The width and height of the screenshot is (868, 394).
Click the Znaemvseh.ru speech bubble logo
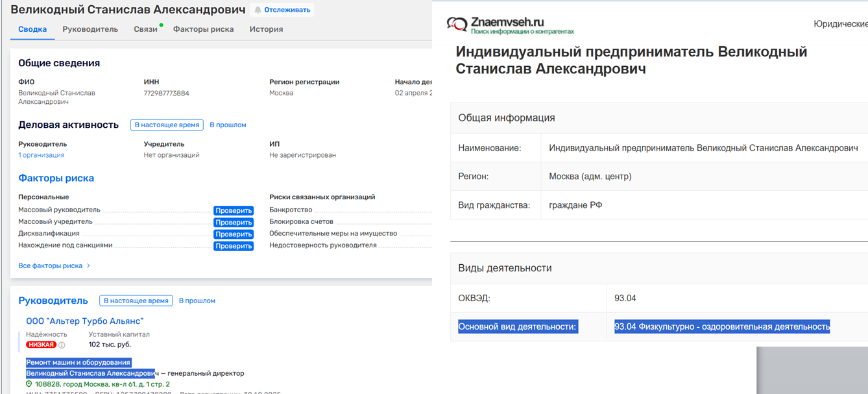pyautogui.click(x=457, y=25)
